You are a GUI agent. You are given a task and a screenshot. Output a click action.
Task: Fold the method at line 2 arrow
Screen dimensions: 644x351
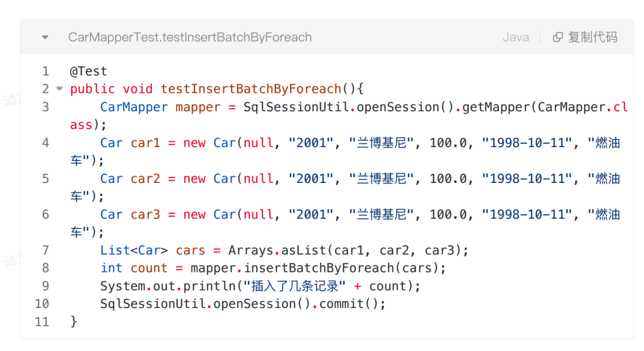(59, 89)
